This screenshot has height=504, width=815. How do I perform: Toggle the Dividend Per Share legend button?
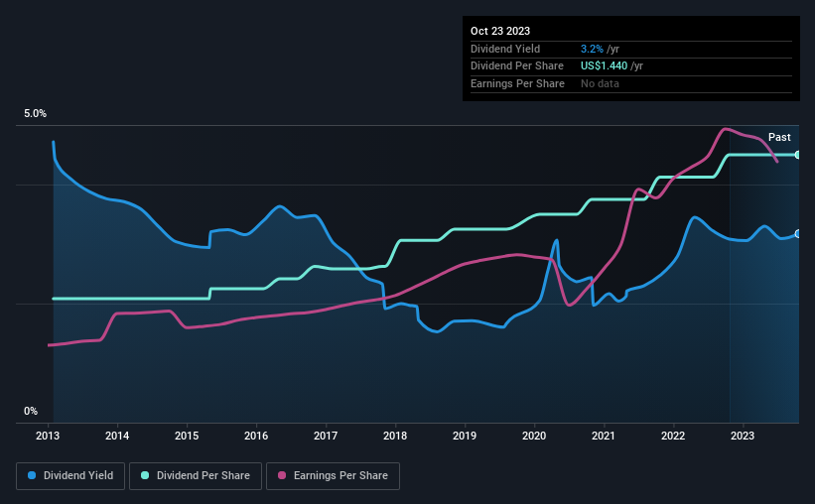tap(196, 476)
